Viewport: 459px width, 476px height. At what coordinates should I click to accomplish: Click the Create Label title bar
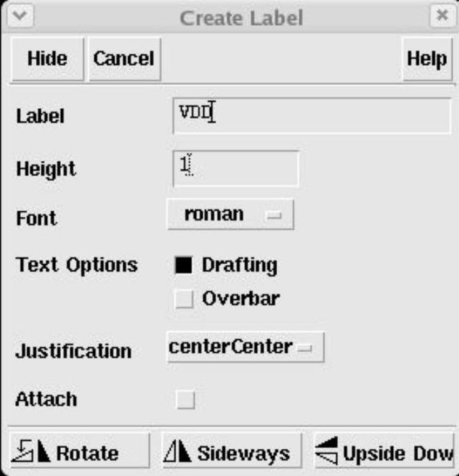(241, 16)
